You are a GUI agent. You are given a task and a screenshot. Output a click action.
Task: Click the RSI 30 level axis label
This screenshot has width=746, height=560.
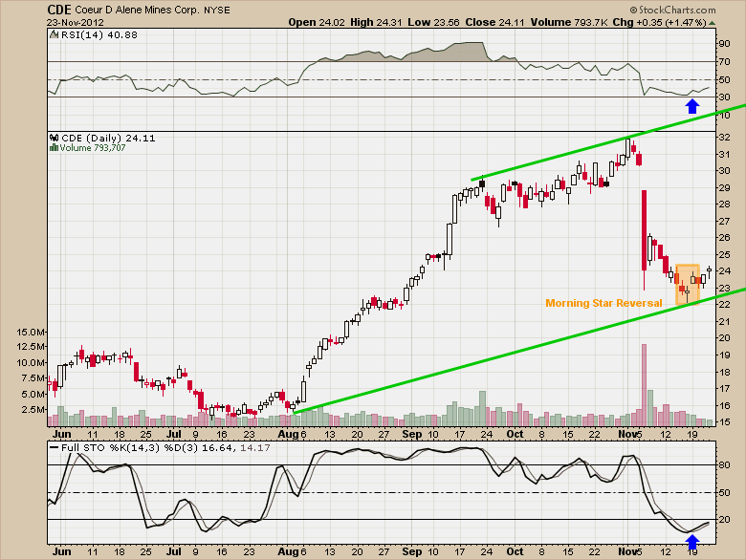pyautogui.click(x=724, y=97)
